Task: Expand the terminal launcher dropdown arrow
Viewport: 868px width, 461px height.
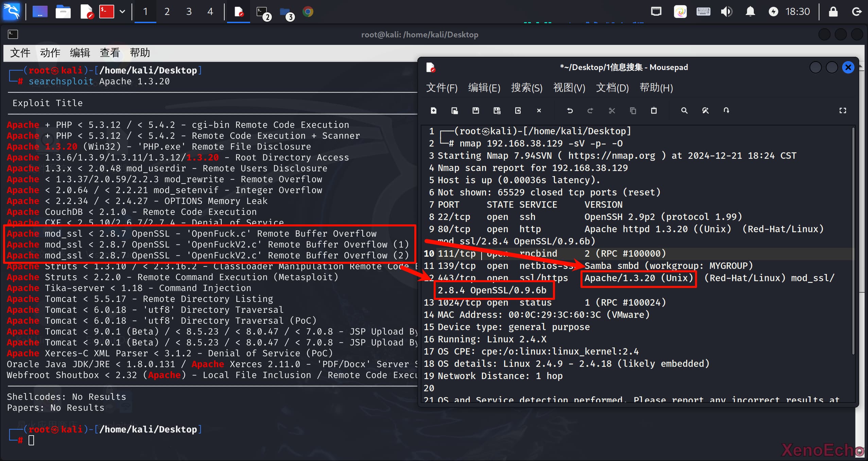Action: (122, 12)
